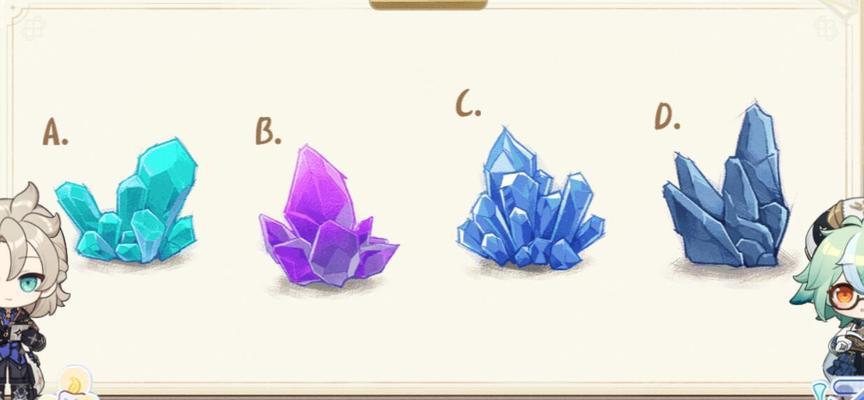Select the dark slate-blue crystal shards
This screenshot has width=864, height=400.
(726, 186)
